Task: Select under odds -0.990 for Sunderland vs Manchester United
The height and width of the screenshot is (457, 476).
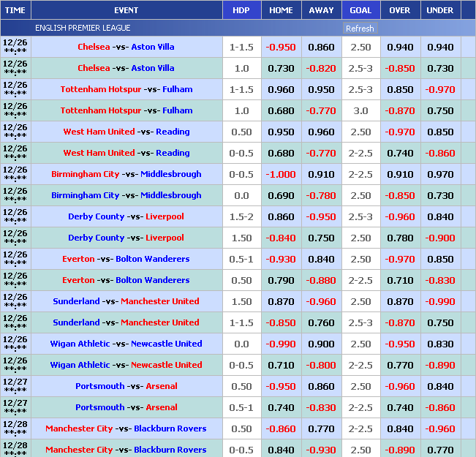Action: [440, 301]
